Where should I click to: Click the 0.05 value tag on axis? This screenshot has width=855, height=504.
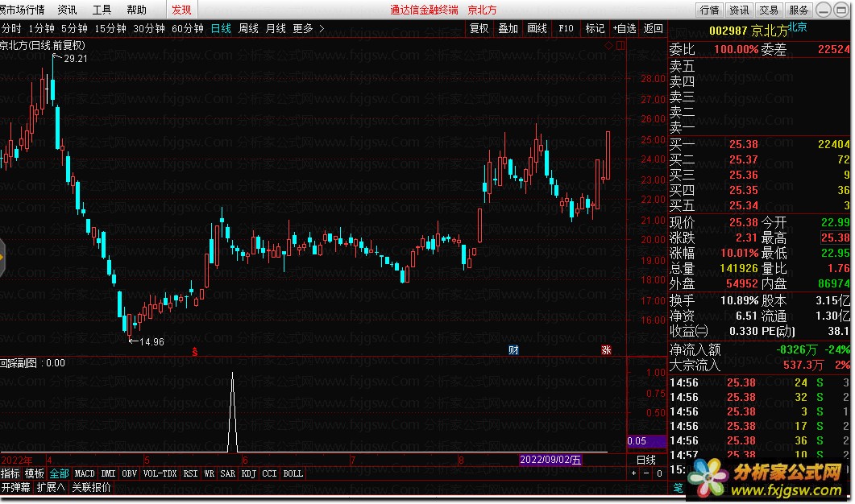(x=646, y=441)
